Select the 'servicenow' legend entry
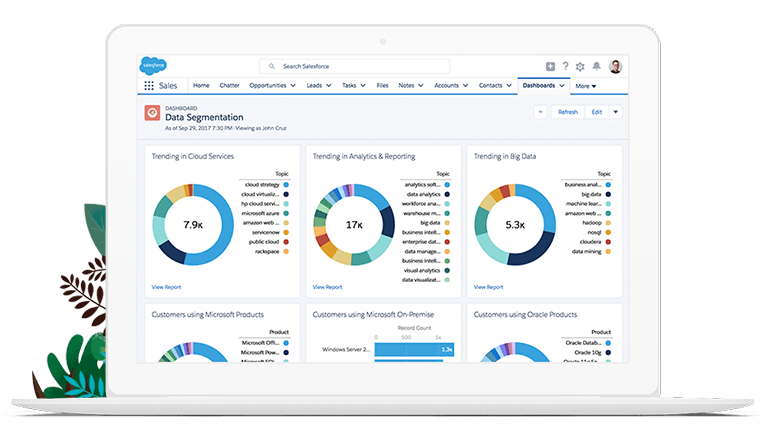 [x=270, y=233]
